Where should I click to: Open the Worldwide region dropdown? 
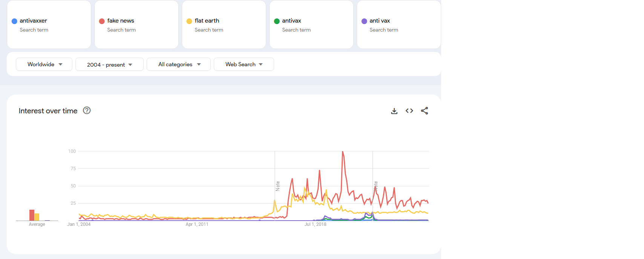[x=44, y=64]
